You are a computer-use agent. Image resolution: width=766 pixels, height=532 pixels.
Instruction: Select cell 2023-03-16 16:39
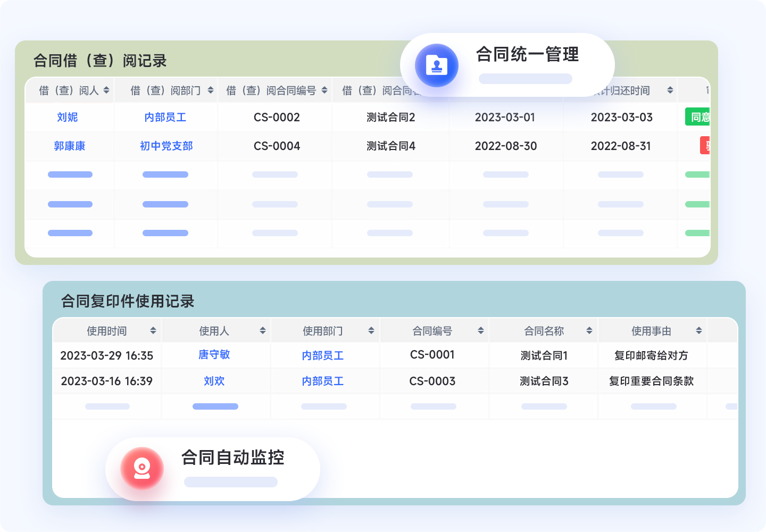[107, 381]
